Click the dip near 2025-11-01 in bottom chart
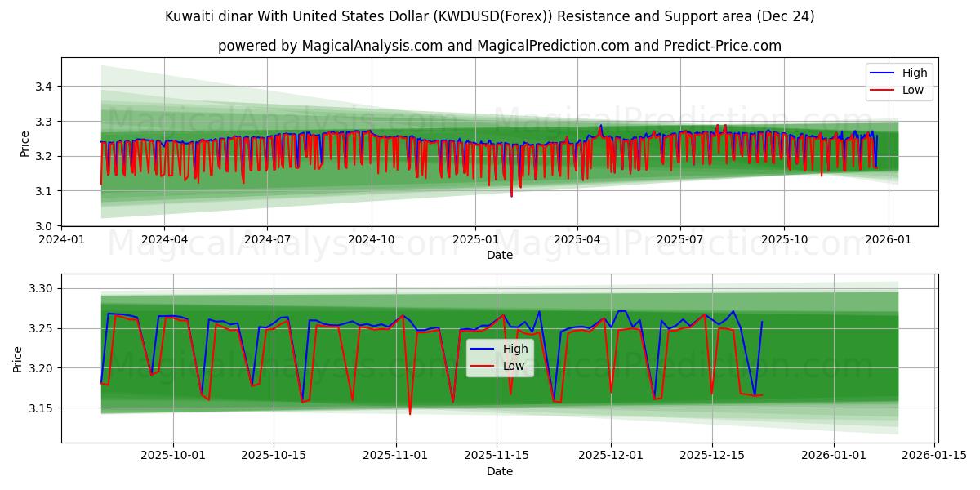 [411, 412]
